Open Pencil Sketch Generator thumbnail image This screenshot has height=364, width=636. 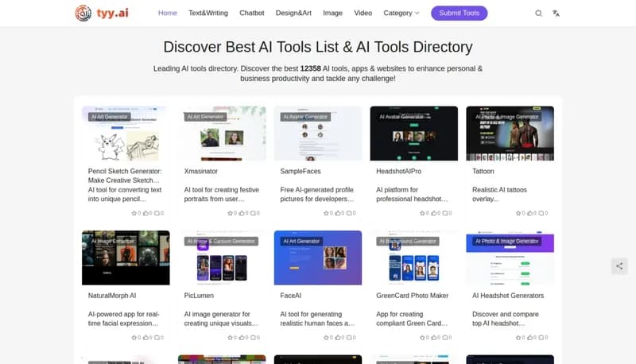tap(126, 134)
